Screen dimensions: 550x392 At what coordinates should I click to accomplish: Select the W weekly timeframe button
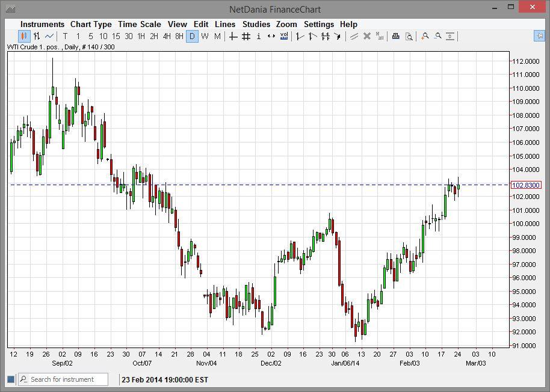(205, 35)
